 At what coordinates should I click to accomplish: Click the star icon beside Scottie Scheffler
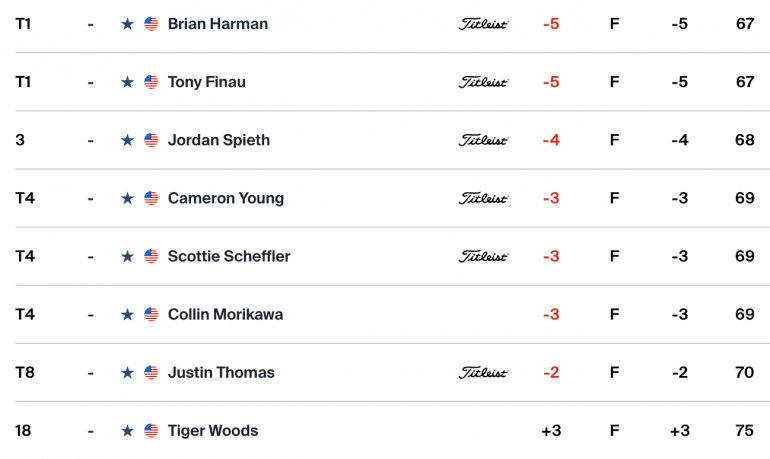[x=127, y=256]
